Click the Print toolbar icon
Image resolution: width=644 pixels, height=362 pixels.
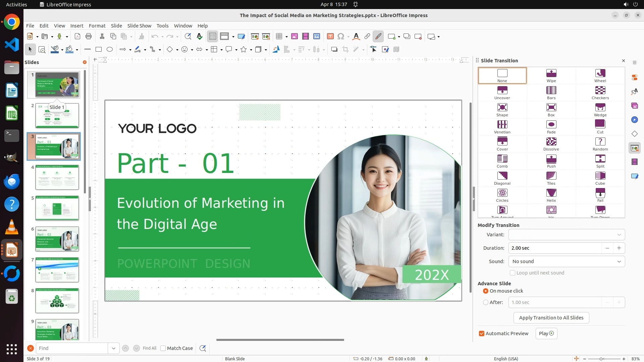tap(89, 37)
